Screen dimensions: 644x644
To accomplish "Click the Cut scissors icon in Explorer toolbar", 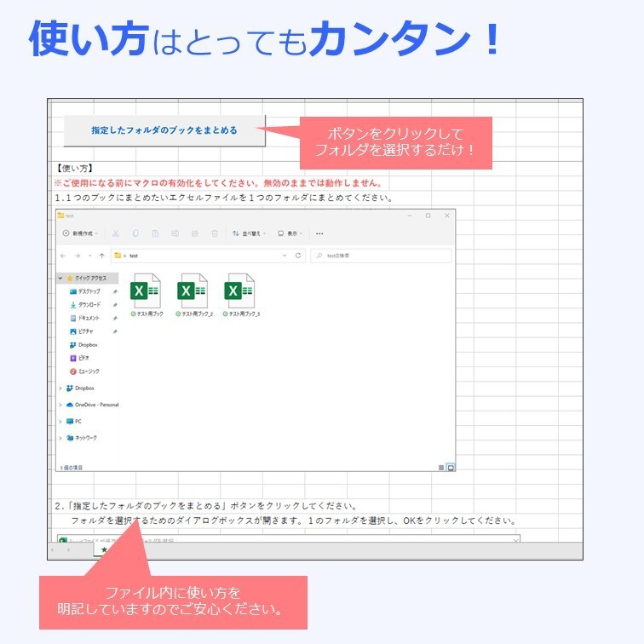I will [116, 233].
